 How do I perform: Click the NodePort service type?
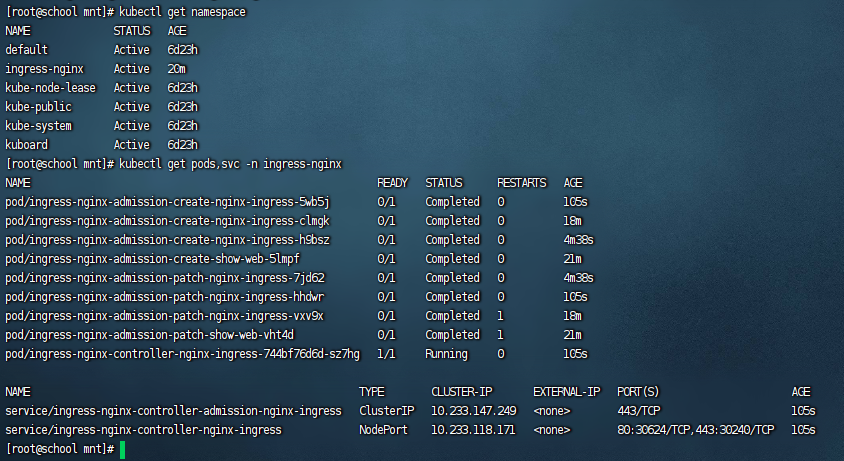point(384,430)
